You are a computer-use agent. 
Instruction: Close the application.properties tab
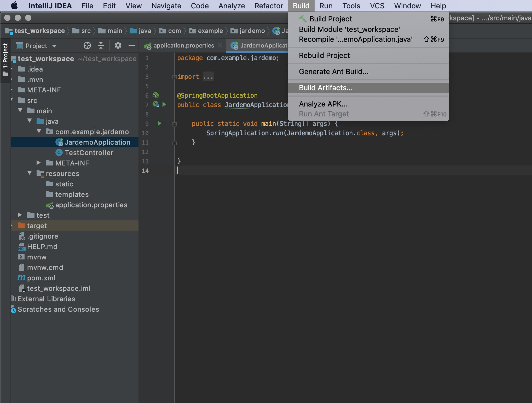[x=220, y=45]
